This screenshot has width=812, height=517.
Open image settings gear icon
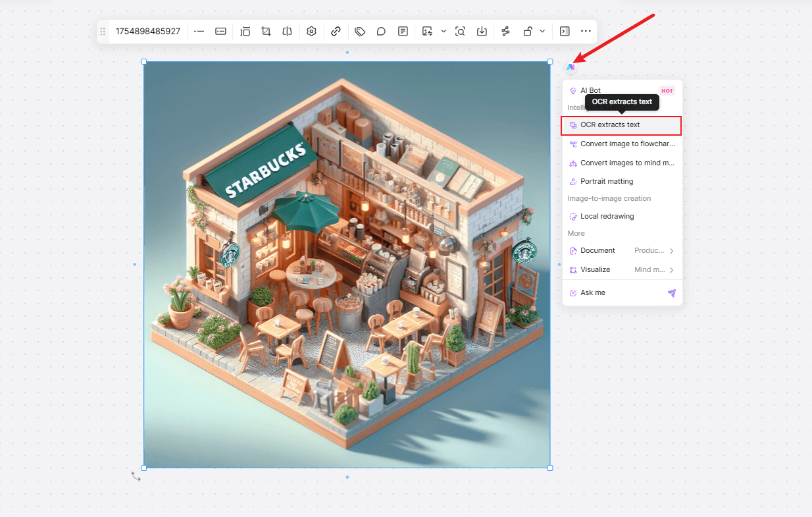[311, 31]
